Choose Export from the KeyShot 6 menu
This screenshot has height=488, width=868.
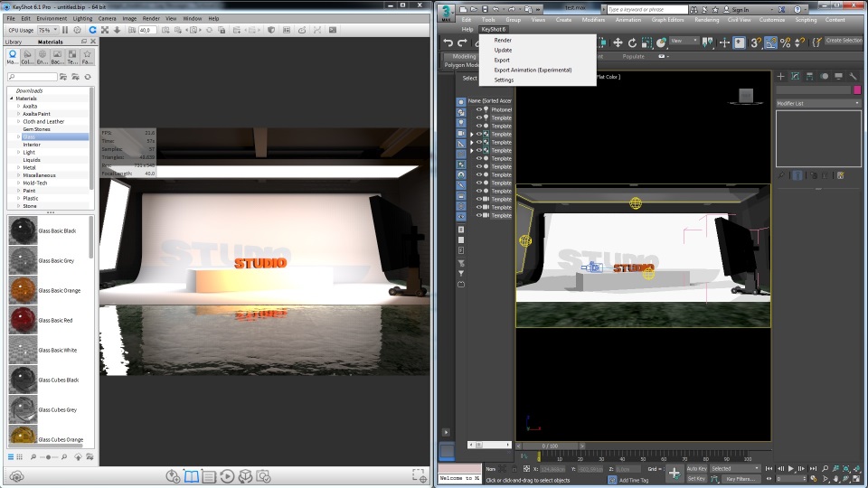(502, 60)
